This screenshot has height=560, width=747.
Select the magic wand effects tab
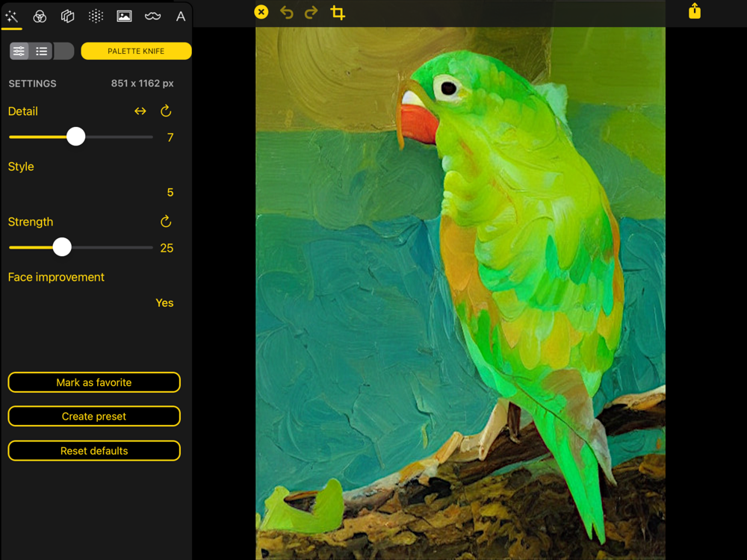coord(11,16)
